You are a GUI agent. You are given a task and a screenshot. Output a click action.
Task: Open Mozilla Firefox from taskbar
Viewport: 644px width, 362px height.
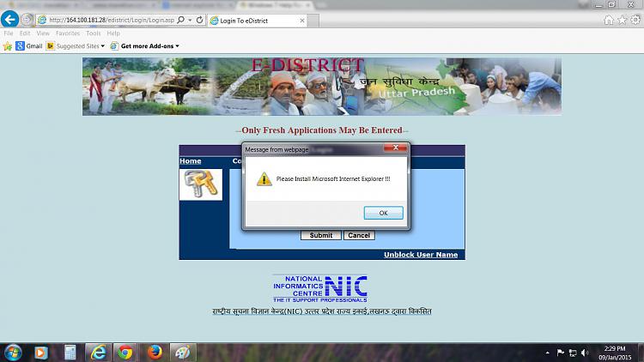(155, 353)
